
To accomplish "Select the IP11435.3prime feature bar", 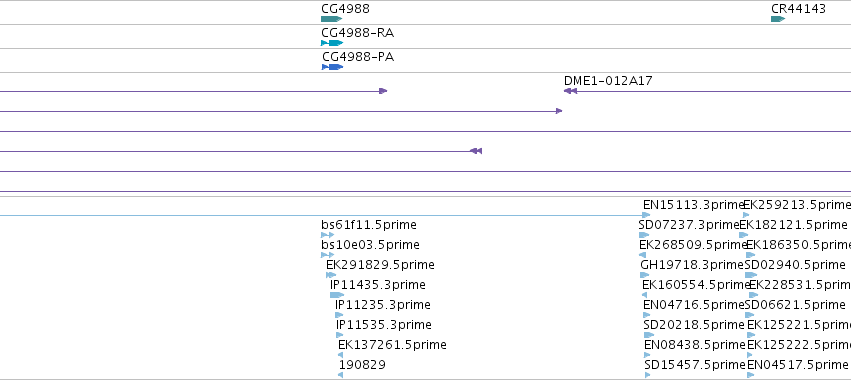I will (x=336, y=295).
